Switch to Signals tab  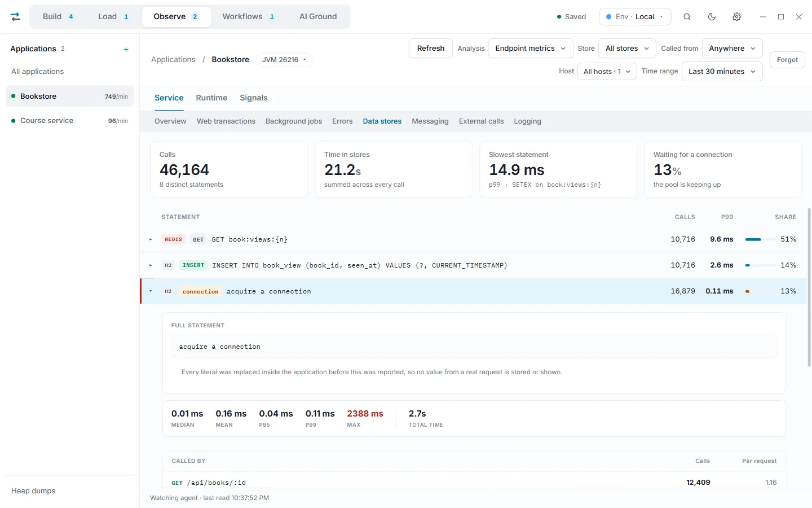click(x=254, y=98)
